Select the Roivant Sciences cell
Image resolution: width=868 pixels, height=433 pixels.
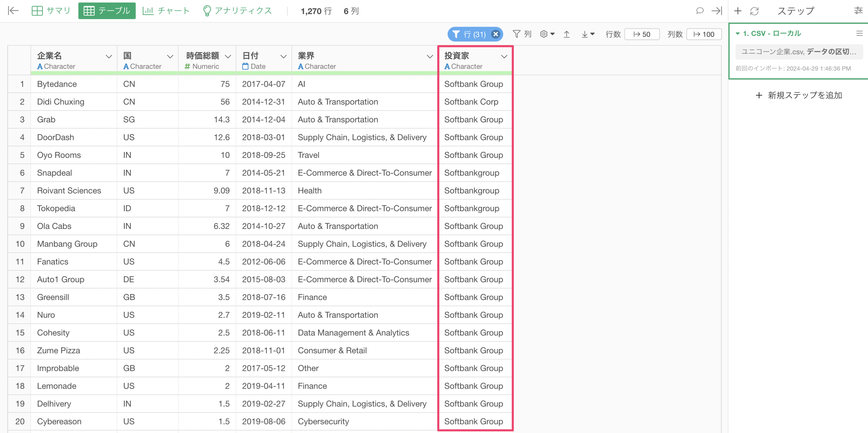pos(74,190)
